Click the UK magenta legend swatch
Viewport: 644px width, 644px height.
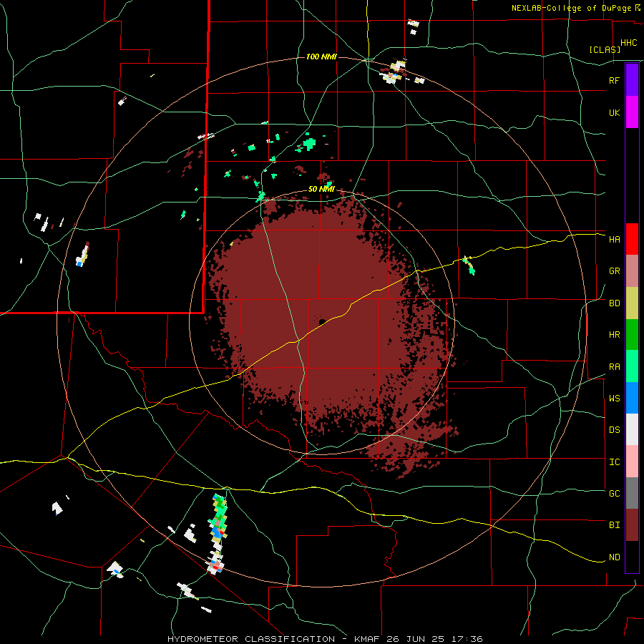(632, 112)
